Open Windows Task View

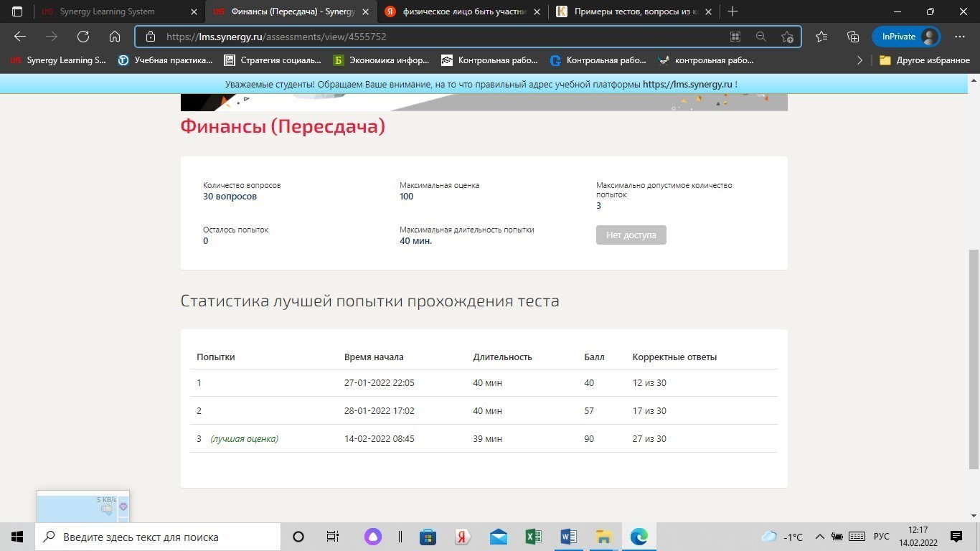(333, 537)
